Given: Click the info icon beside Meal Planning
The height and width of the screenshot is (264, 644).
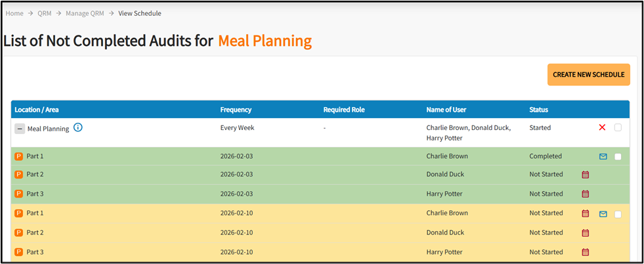Looking at the screenshot, I should point(78,127).
